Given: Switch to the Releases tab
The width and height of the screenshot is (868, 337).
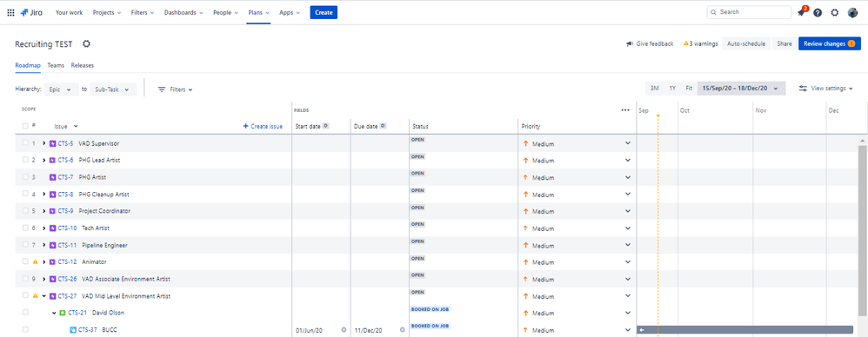Looking at the screenshot, I should (83, 65).
